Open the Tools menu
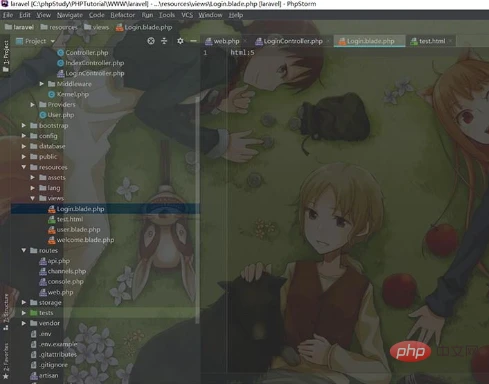Screen dimensions: 489x384 coord(167,15)
